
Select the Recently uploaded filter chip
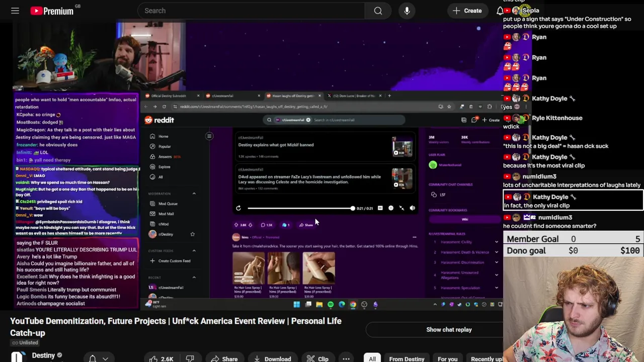click(485, 359)
